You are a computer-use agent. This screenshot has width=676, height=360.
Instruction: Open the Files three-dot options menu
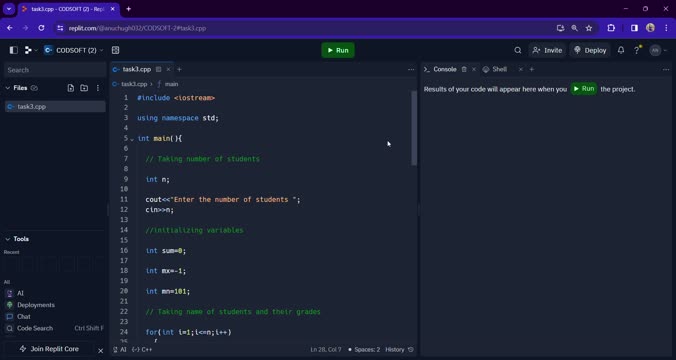coord(98,88)
